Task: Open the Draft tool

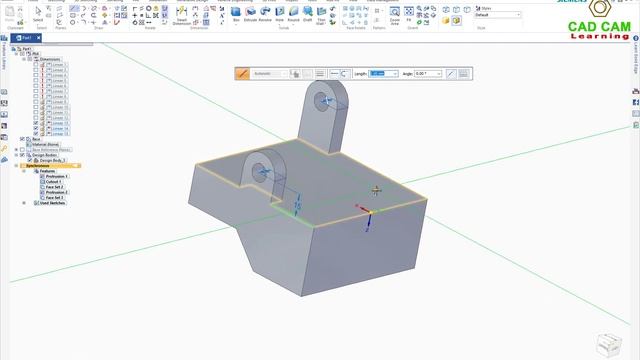Action: coord(307,14)
